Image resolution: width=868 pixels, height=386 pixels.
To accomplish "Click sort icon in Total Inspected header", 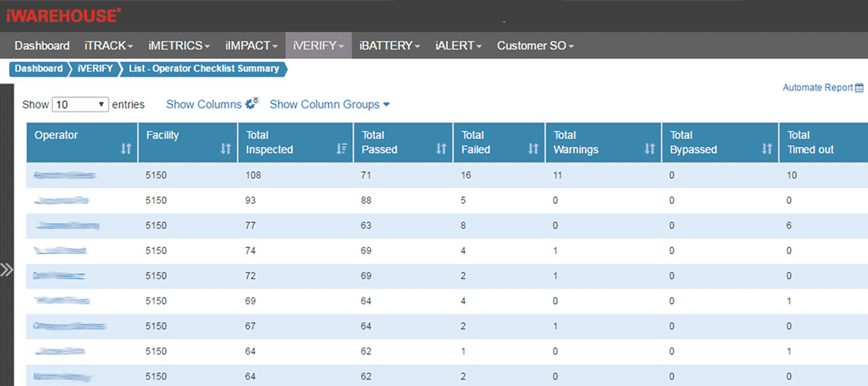I will [342, 149].
